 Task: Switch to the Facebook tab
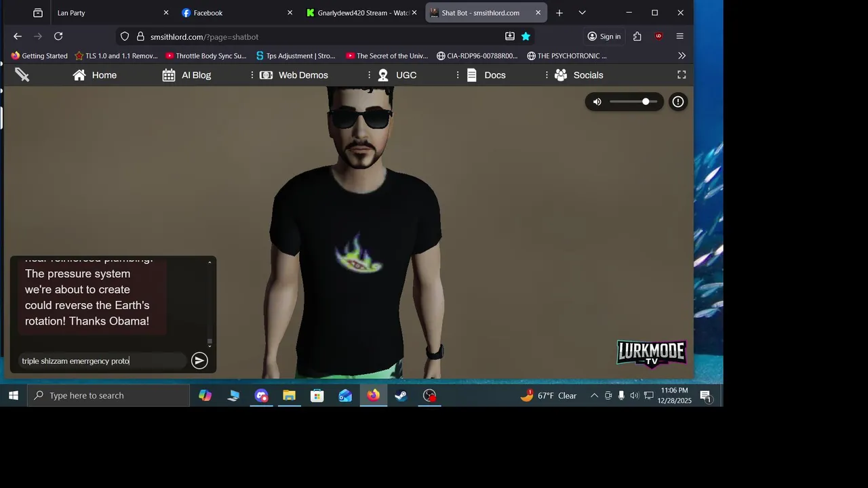(237, 13)
